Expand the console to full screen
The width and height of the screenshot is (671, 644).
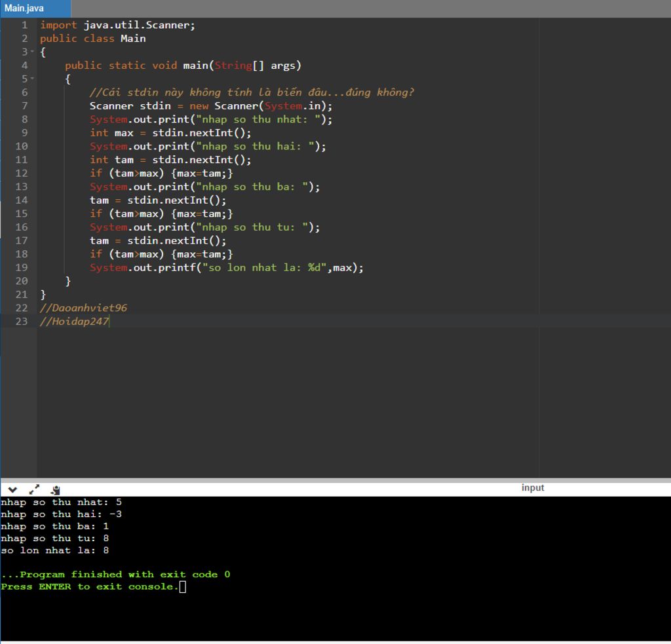34,489
